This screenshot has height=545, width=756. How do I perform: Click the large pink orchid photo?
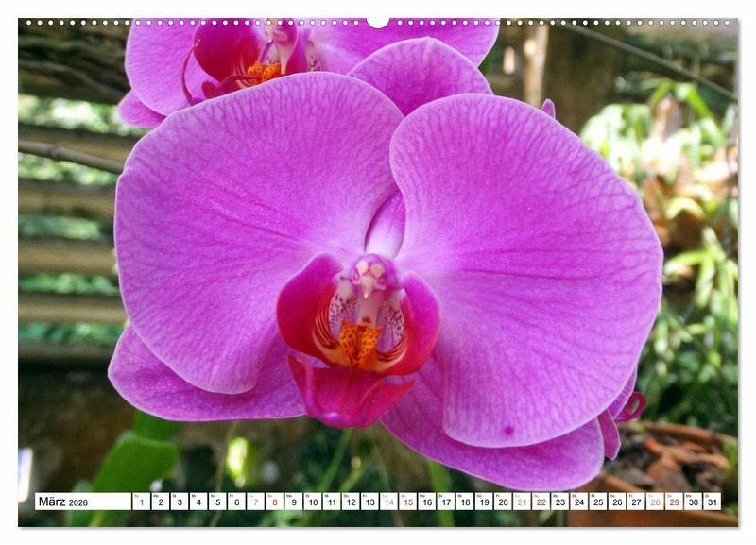point(378,273)
